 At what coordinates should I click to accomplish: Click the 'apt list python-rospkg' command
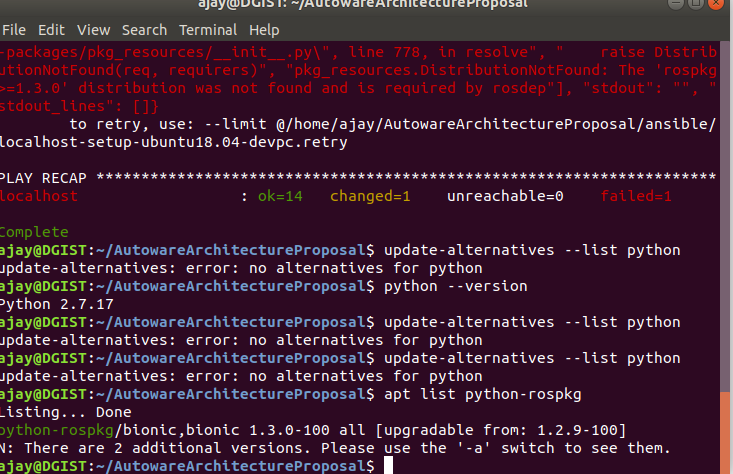482,394
